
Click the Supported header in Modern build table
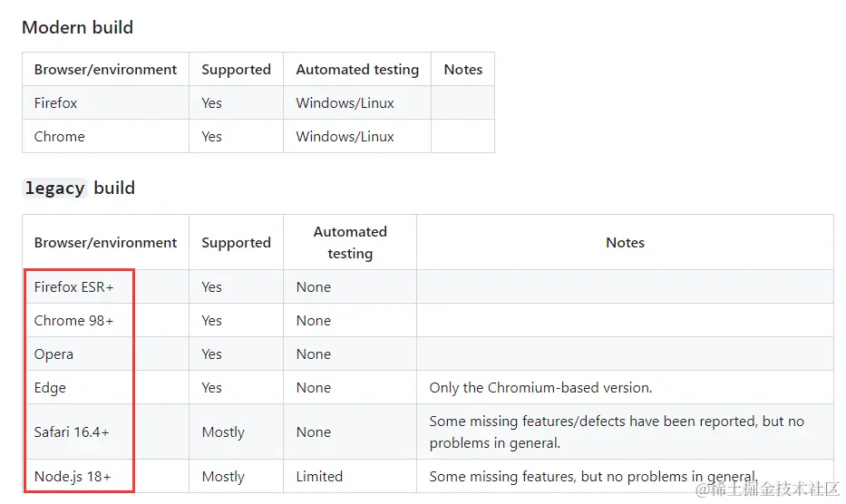pos(237,69)
